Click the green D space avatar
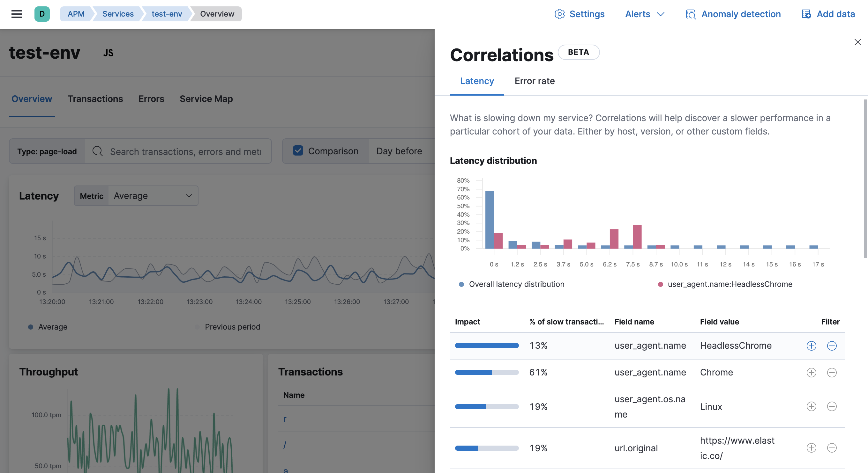The width and height of the screenshot is (868, 473). [x=42, y=14]
